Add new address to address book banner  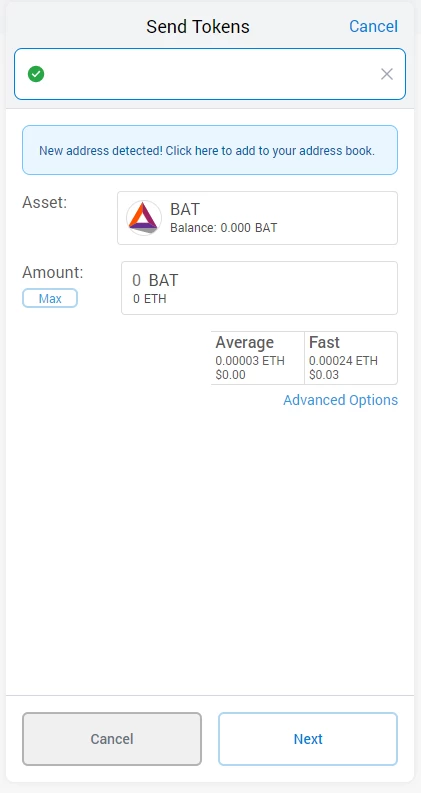(209, 150)
